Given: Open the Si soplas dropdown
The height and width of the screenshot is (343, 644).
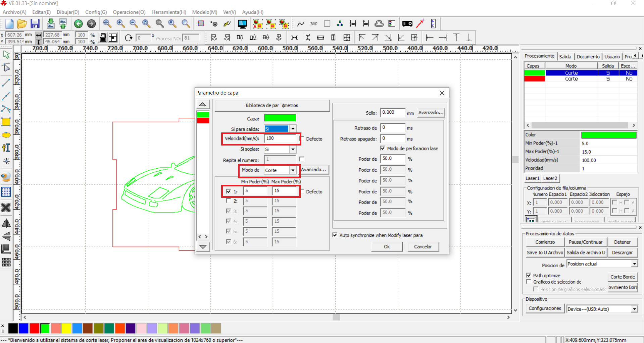Looking at the screenshot, I should 293,149.
